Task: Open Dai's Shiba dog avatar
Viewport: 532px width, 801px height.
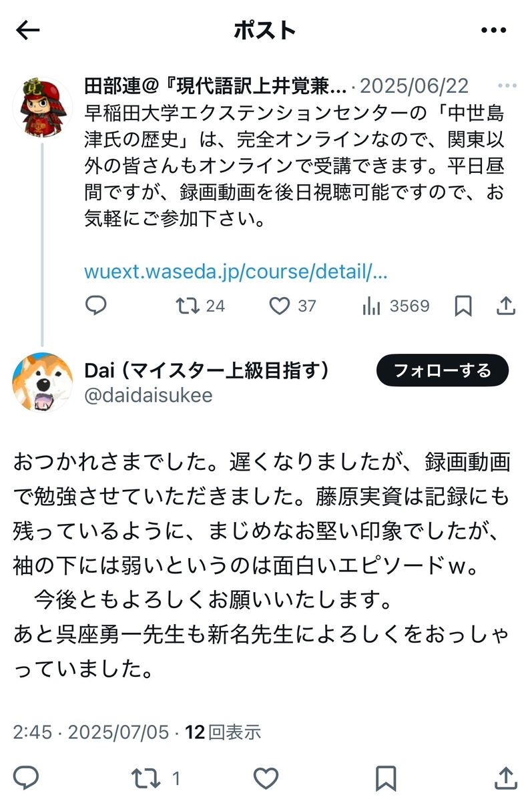Action: click(43, 382)
